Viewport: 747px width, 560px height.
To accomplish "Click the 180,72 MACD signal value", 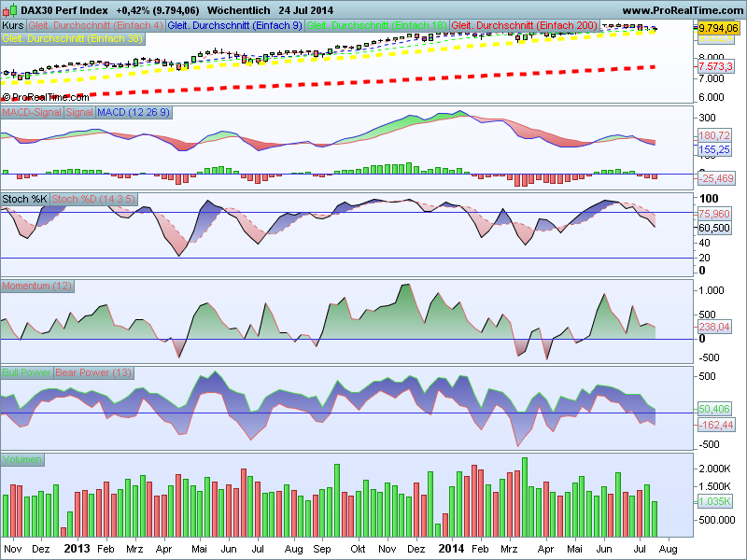I will [714, 135].
